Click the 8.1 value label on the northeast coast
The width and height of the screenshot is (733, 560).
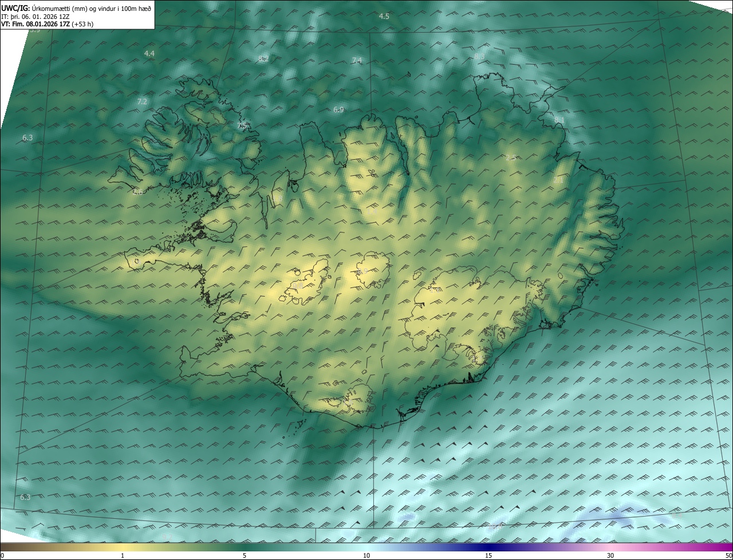[x=559, y=120]
